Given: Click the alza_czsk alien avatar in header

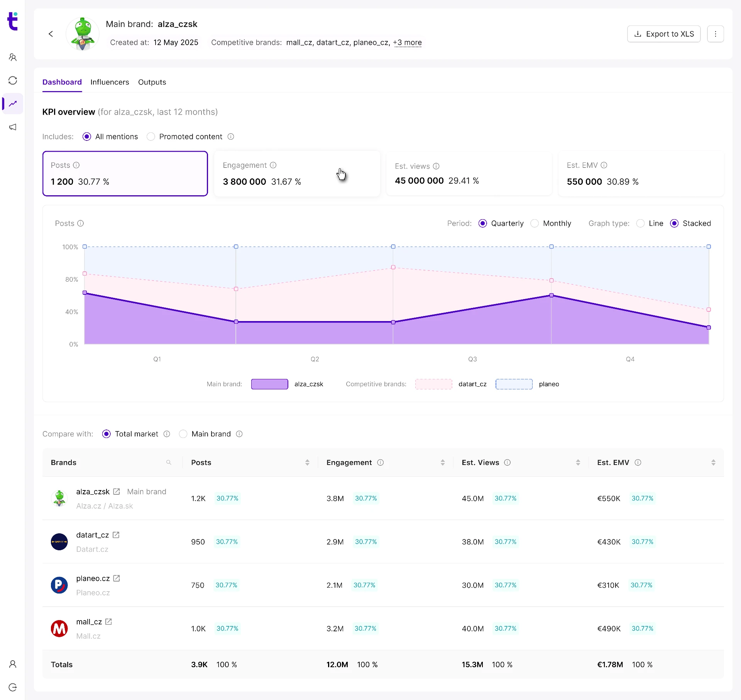Looking at the screenshot, I should (x=83, y=34).
